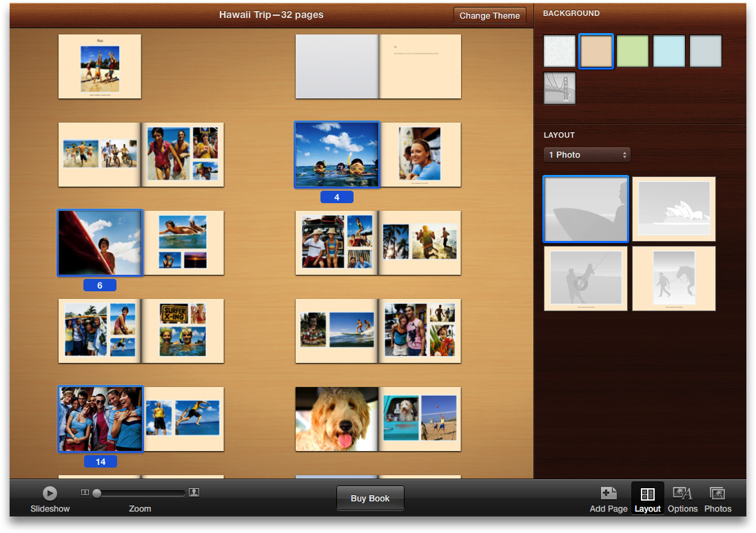The image size is (756, 533).
Task: Select the tan background swatch
Action: [x=596, y=52]
